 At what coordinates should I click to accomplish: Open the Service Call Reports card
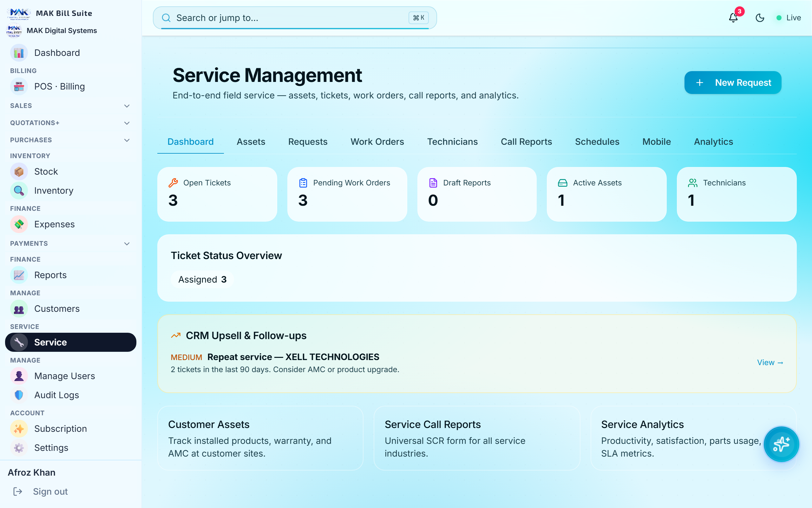coord(477,438)
